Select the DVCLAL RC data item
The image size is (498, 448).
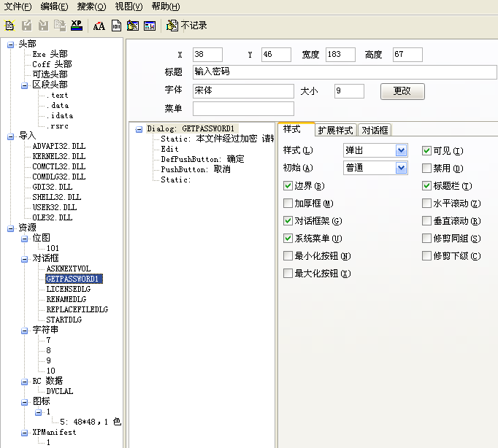(x=59, y=391)
